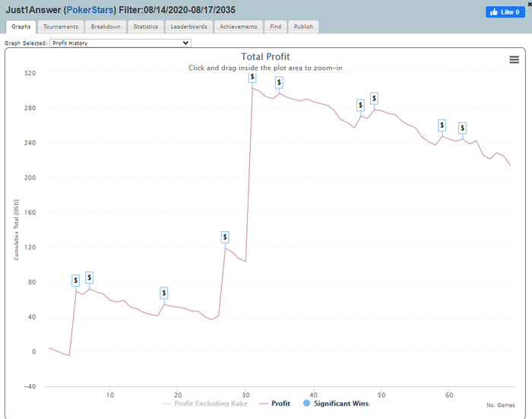Image resolution: width=532 pixels, height=419 pixels.
Task: Close the player stats popup
Action: click(x=528, y=4)
